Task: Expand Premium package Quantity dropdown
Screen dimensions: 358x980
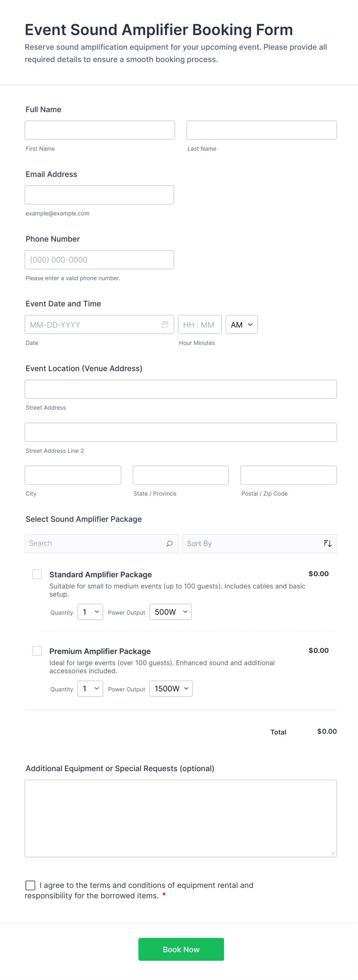Action: point(90,689)
